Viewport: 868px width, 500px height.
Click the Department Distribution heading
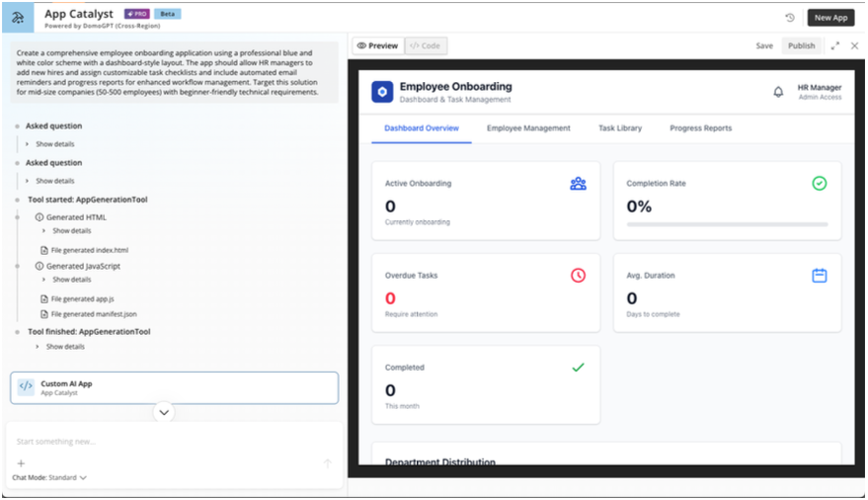pos(440,461)
